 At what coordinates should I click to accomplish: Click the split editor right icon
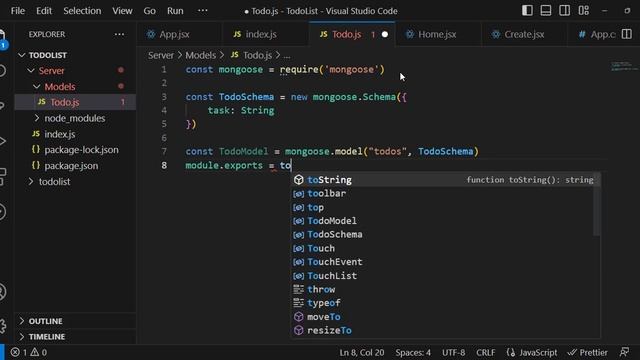[x=627, y=34]
